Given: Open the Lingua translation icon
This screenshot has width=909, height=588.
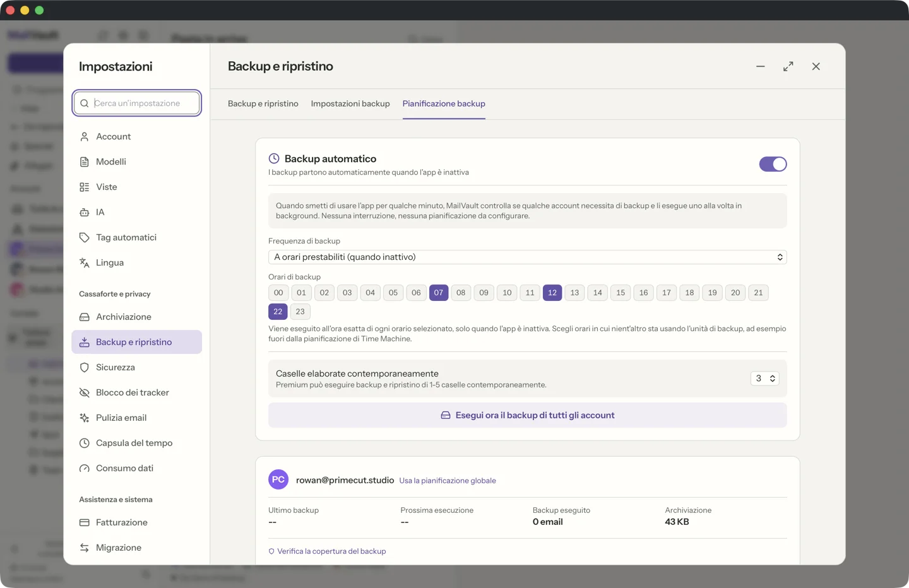Looking at the screenshot, I should pyautogui.click(x=84, y=262).
